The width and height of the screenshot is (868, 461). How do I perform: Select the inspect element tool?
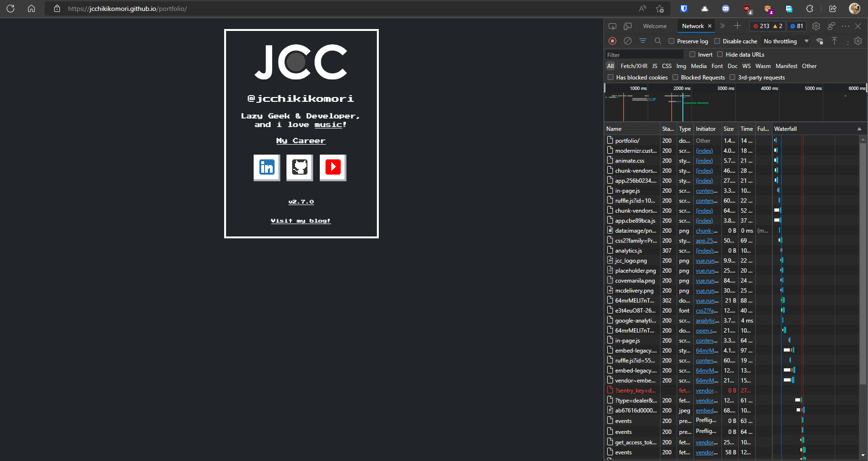pyautogui.click(x=612, y=26)
